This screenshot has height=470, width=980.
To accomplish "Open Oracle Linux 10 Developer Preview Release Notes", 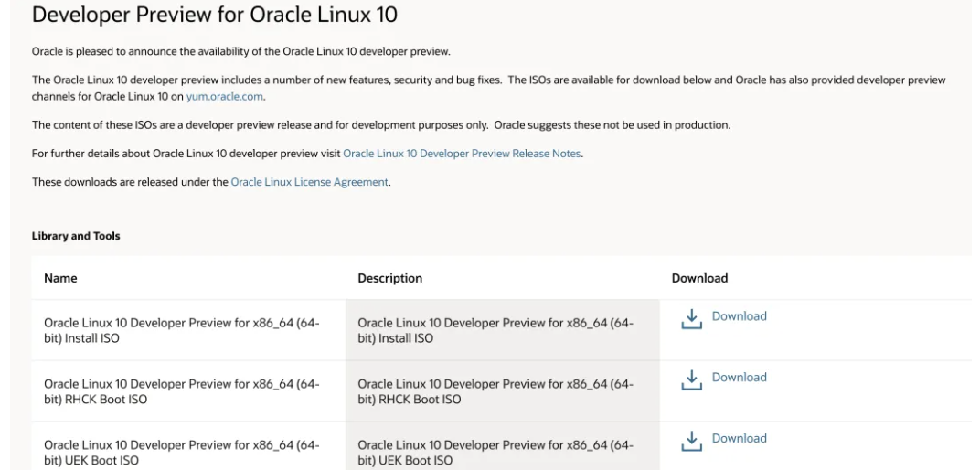I will tap(462, 154).
